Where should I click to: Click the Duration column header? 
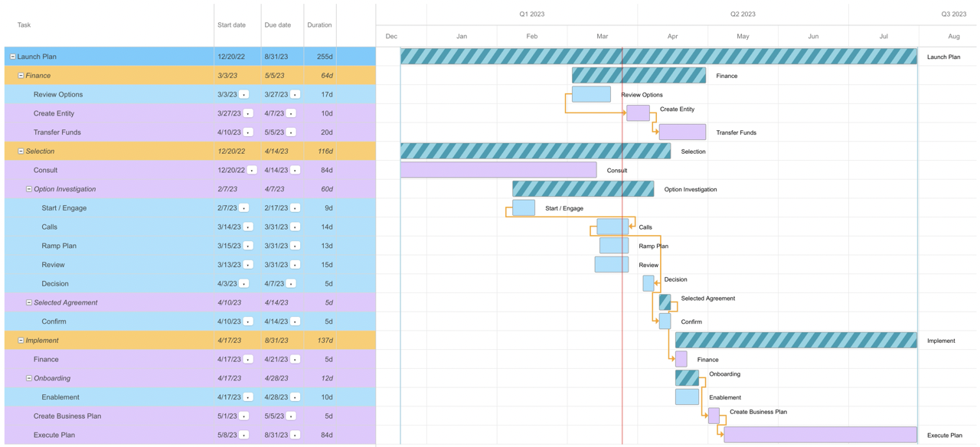pyautogui.click(x=319, y=25)
